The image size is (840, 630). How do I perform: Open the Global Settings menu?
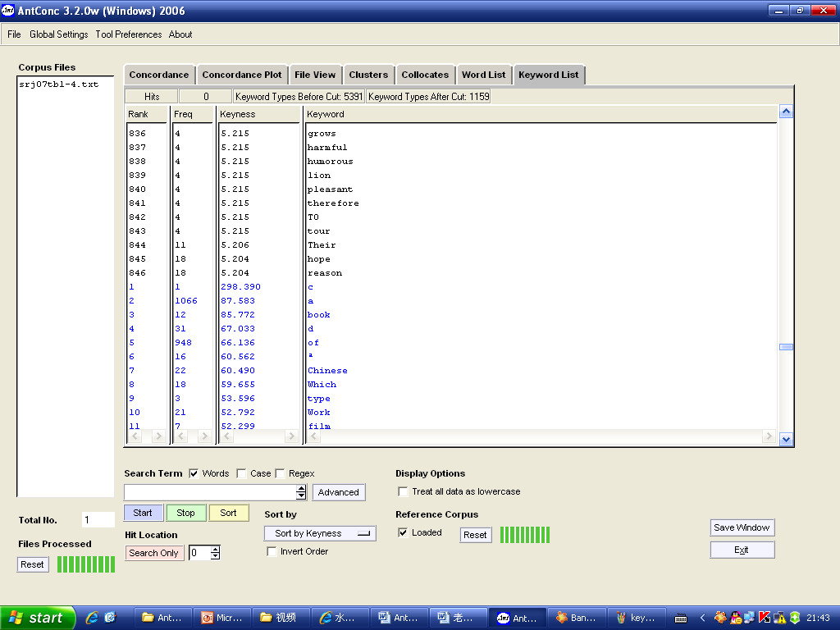coord(59,34)
